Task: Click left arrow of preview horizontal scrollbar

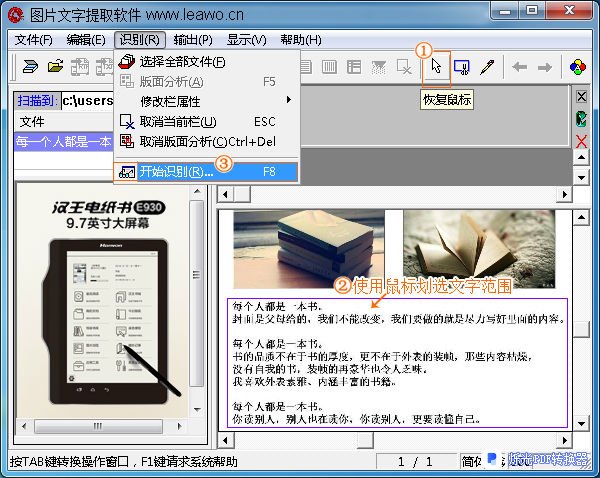Action: (x=24, y=426)
